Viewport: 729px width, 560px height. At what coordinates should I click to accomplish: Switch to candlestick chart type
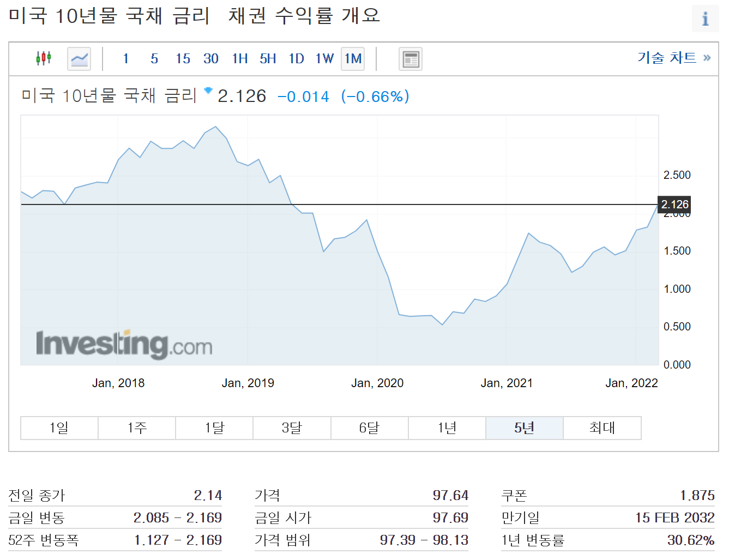click(x=44, y=58)
